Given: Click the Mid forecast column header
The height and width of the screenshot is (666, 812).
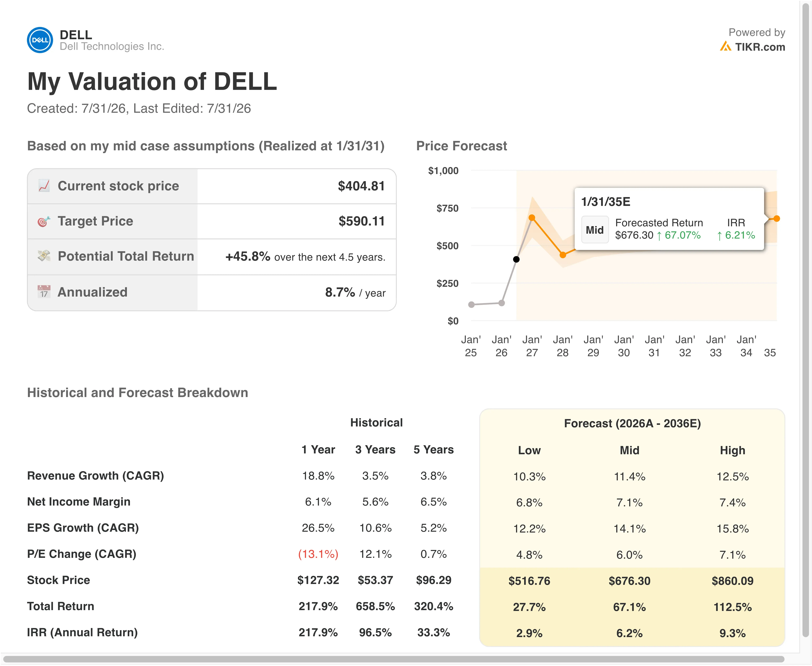Looking at the screenshot, I should click(x=629, y=450).
